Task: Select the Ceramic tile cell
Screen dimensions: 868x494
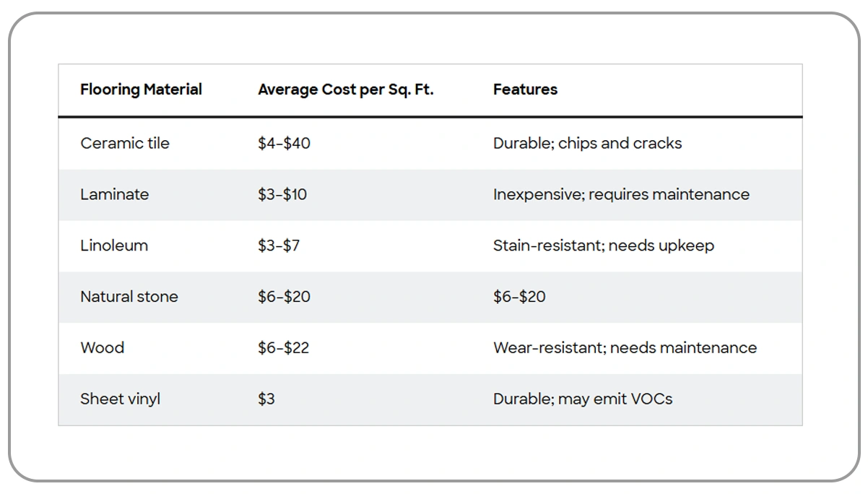Action: (x=125, y=143)
